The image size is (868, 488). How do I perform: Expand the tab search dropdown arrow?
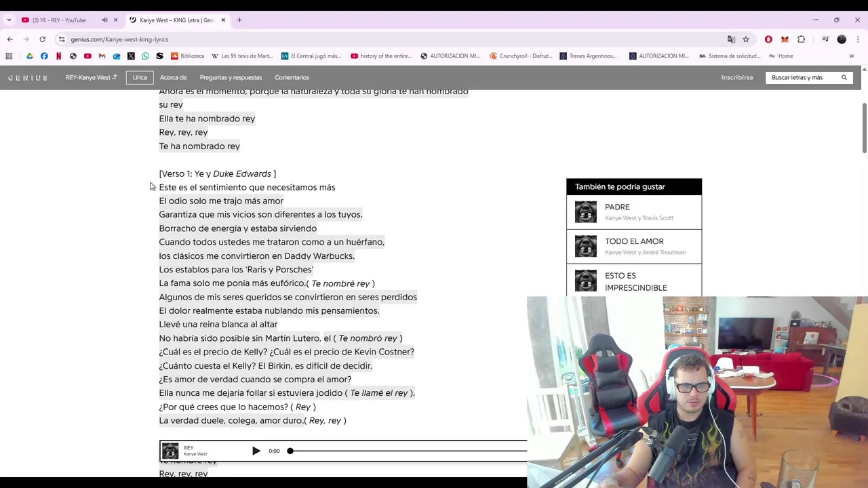coord(9,20)
